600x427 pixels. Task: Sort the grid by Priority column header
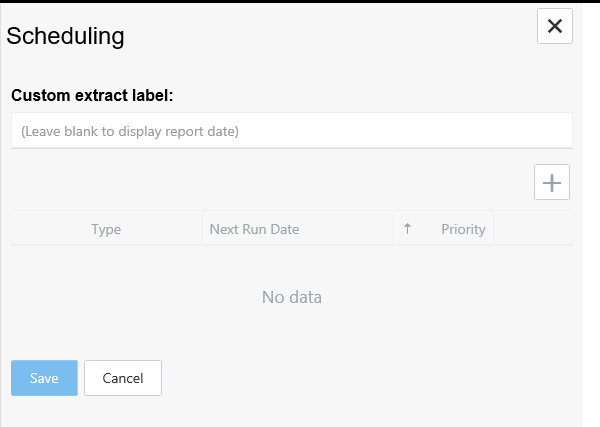tap(463, 229)
